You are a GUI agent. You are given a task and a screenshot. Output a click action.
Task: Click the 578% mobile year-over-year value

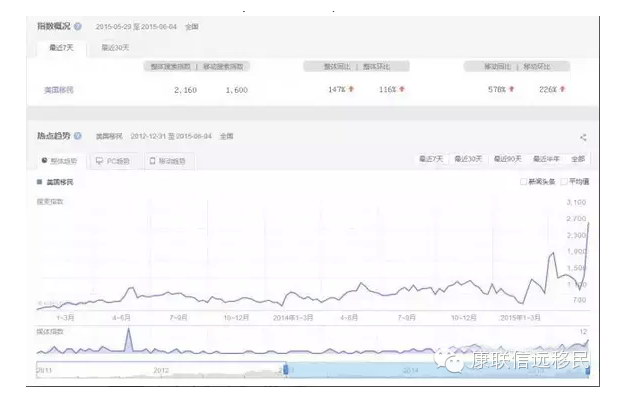click(x=497, y=90)
